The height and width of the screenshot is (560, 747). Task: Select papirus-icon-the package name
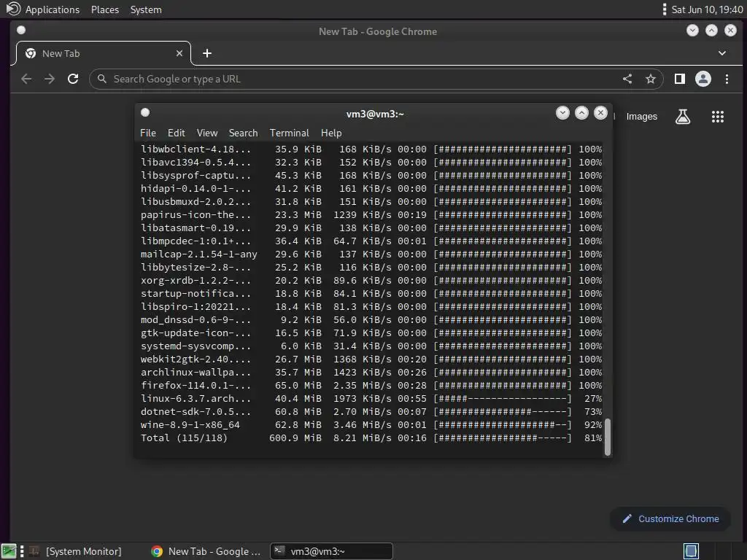point(196,215)
